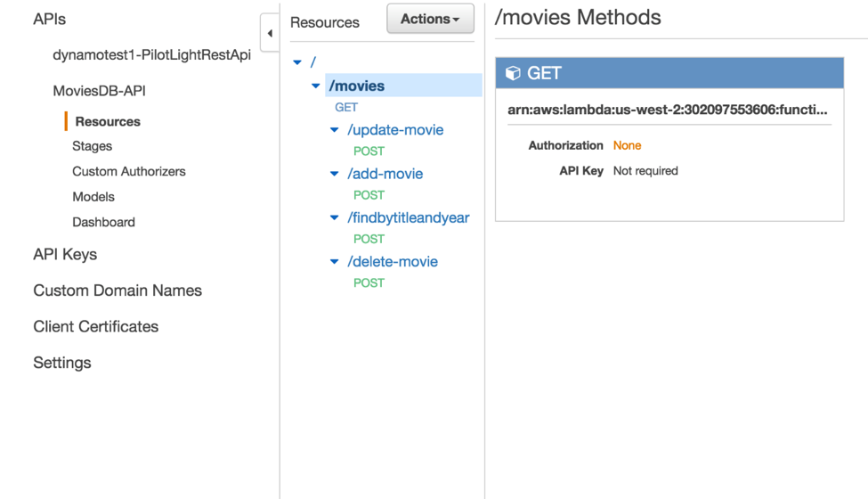
Task: Collapse the /movies resource node
Action: 316,86
